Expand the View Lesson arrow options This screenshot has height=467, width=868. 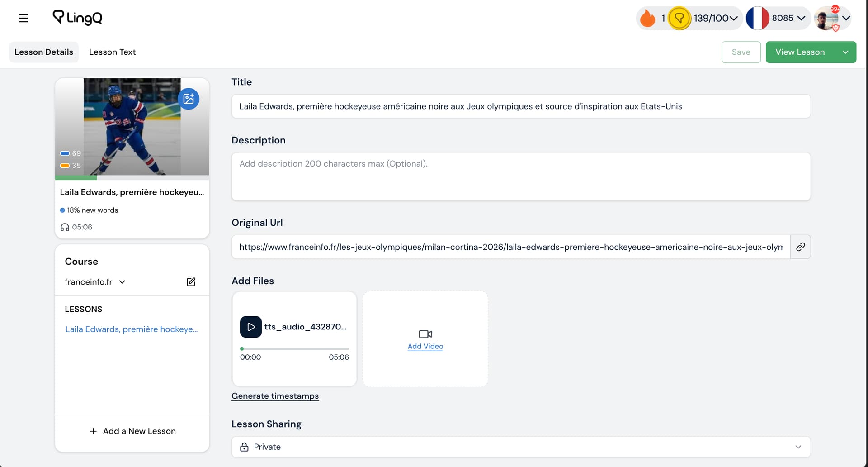point(845,52)
